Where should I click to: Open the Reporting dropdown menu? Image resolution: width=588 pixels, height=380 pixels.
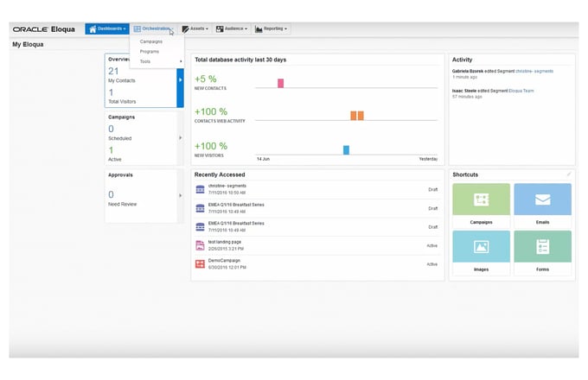point(272,28)
